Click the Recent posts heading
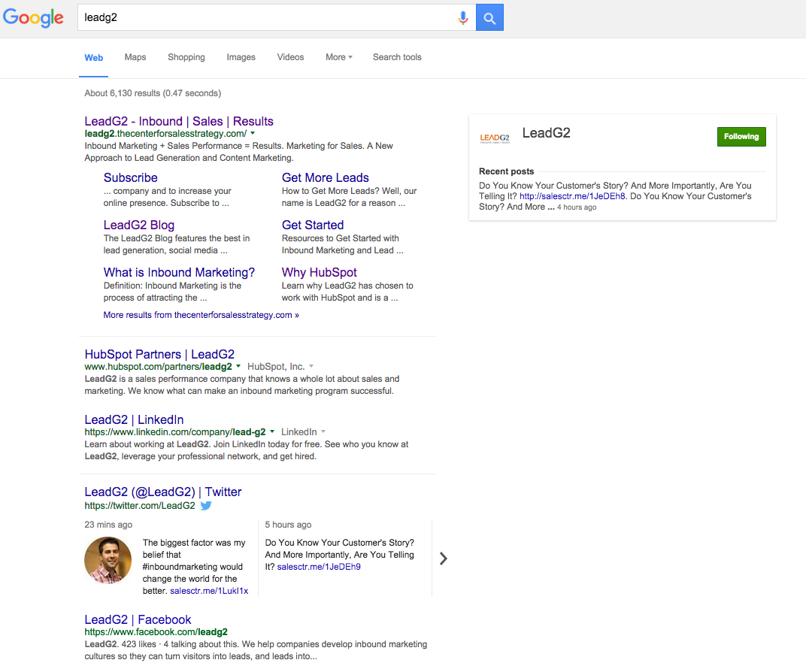The height and width of the screenshot is (672, 806). tap(506, 171)
